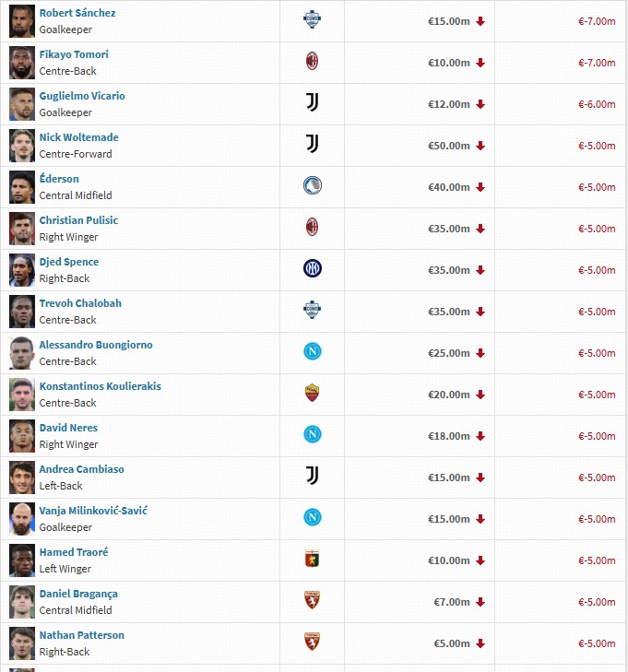This screenshot has width=628, height=672.
Task: Click Andrea Cambiaso portrait thumbnail
Action: (22, 477)
